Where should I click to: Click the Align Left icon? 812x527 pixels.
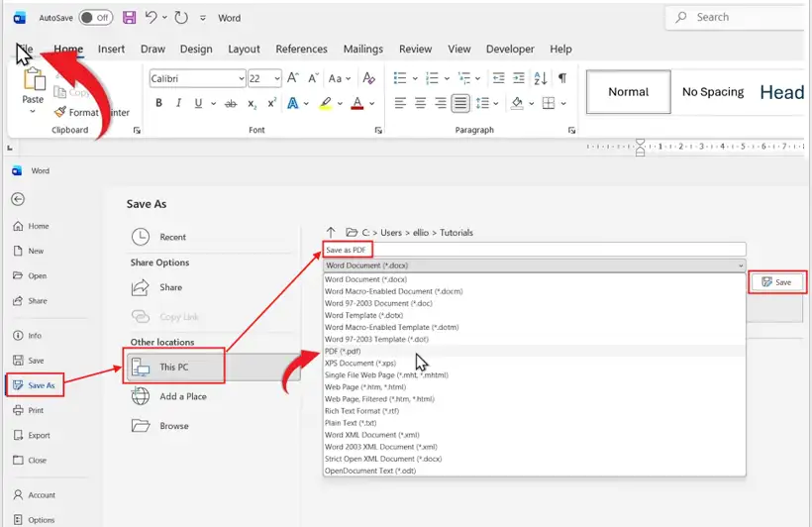[400, 103]
